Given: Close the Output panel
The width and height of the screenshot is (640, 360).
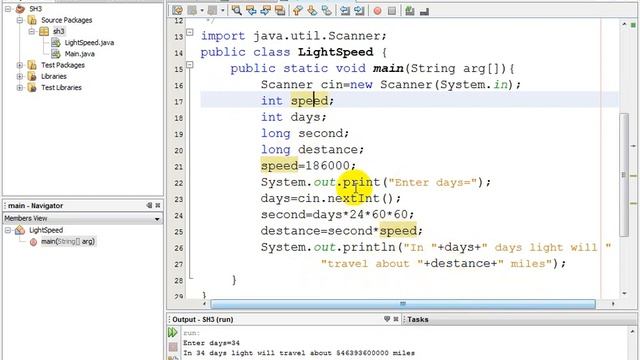Looking at the screenshot, I should coord(396,319).
